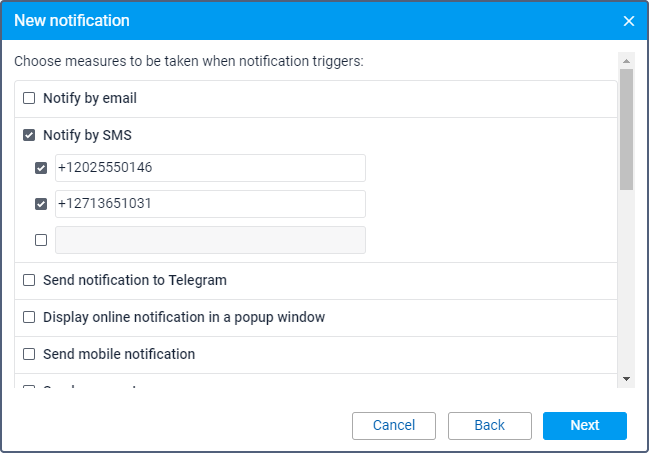This screenshot has width=649, height=453.
Task: Click the Notify by email label
Action: [x=90, y=99]
